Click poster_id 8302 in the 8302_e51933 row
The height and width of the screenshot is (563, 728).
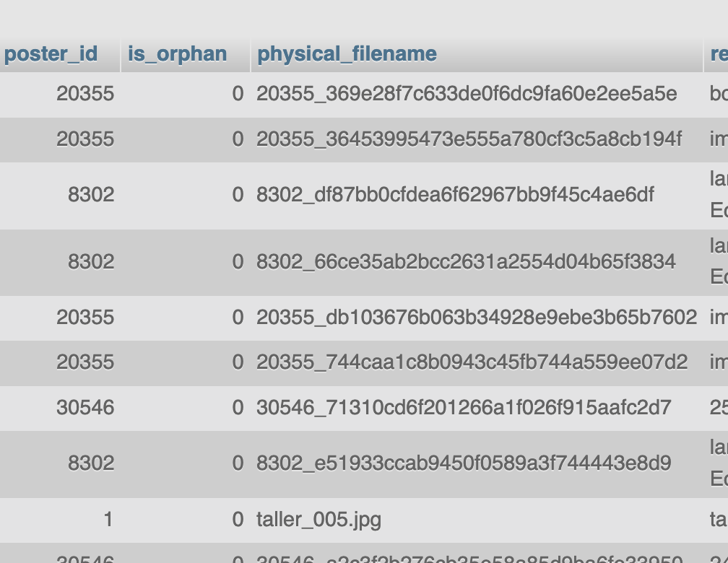[x=91, y=463]
